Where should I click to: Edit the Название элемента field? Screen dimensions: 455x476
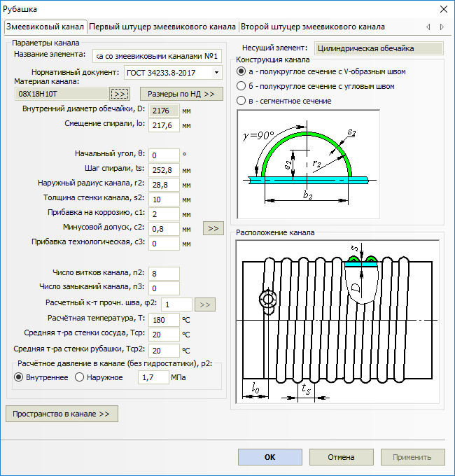[x=157, y=56]
